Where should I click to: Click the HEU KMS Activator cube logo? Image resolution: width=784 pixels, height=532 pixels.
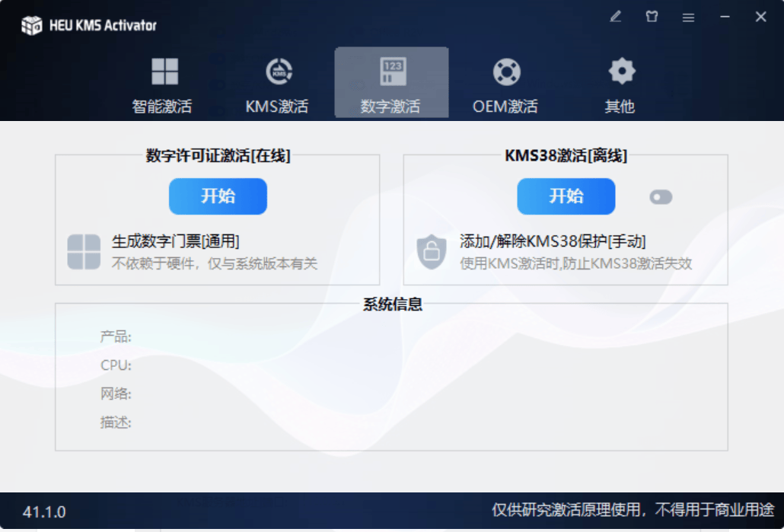(31, 25)
